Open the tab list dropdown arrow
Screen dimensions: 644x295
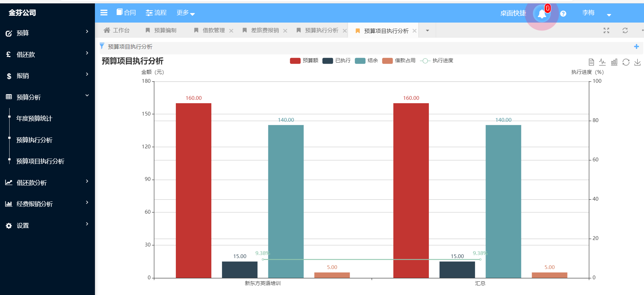pyautogui.click(x=427, y=30)
